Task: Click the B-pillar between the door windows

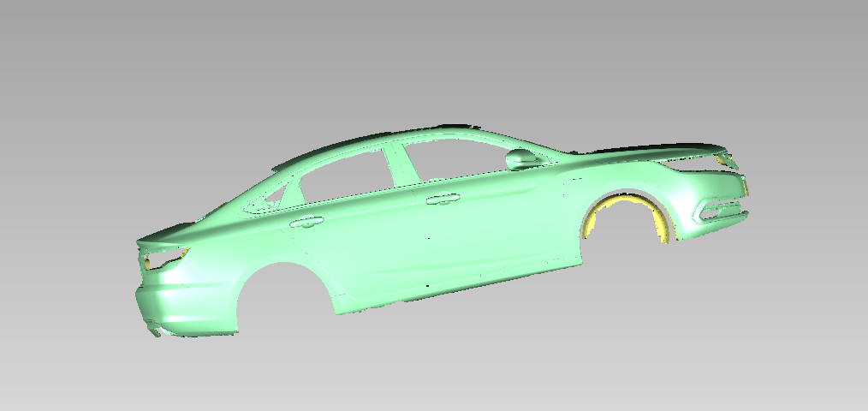Action: click(398, 167)
